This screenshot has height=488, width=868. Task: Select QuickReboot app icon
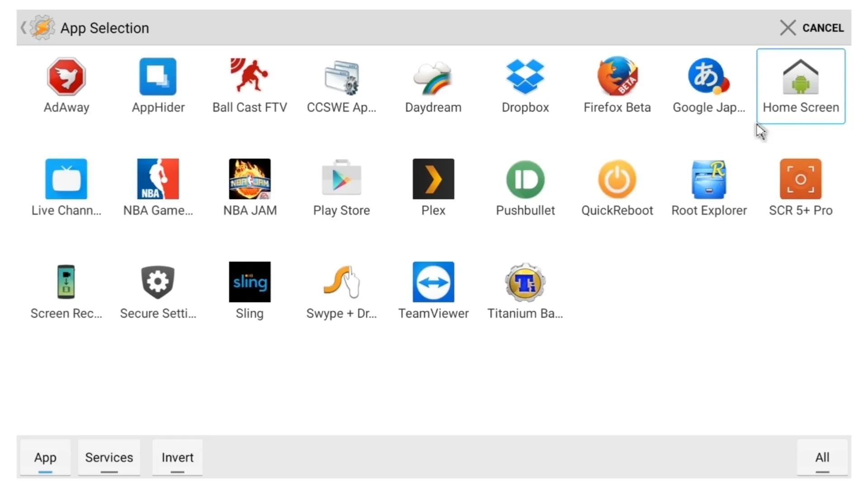[x=617, y=179]
